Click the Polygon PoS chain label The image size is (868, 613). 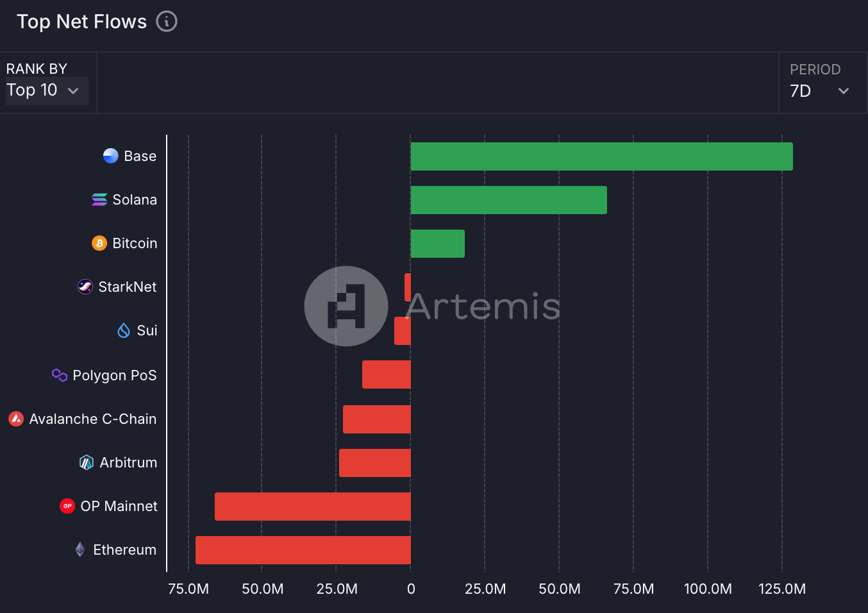click(115, 375)
